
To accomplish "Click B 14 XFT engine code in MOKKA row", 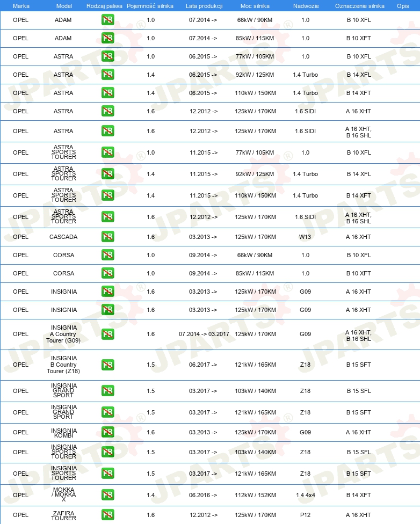I will [359, 495].
